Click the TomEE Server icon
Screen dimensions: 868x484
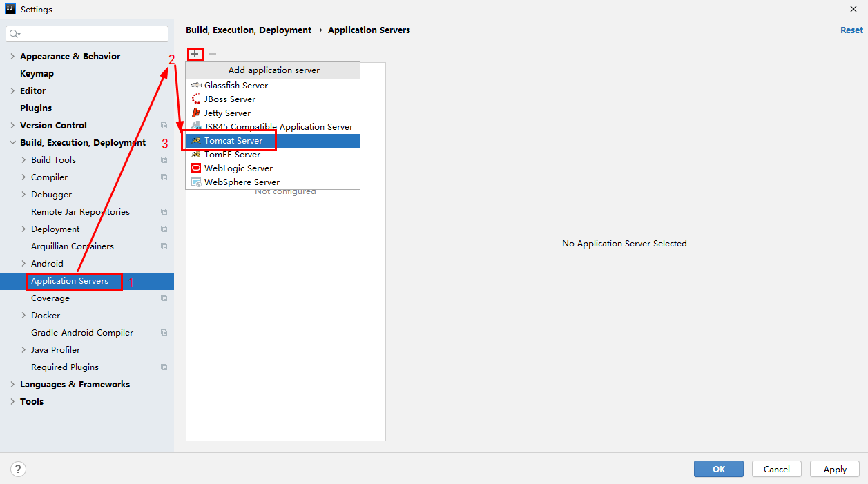(x=196, y=155)
